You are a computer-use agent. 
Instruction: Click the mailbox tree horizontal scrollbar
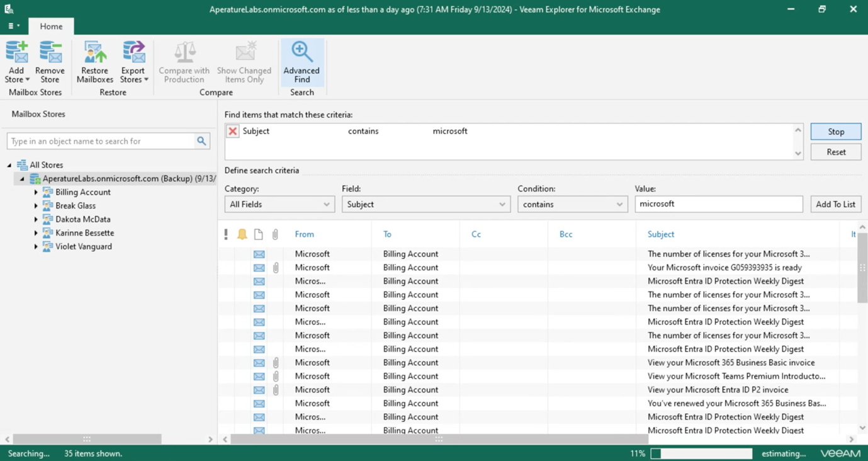87,439
